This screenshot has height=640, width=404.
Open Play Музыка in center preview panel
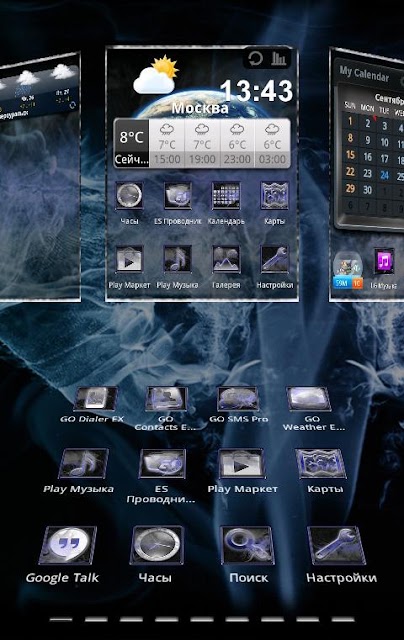(x=178, y=259)
